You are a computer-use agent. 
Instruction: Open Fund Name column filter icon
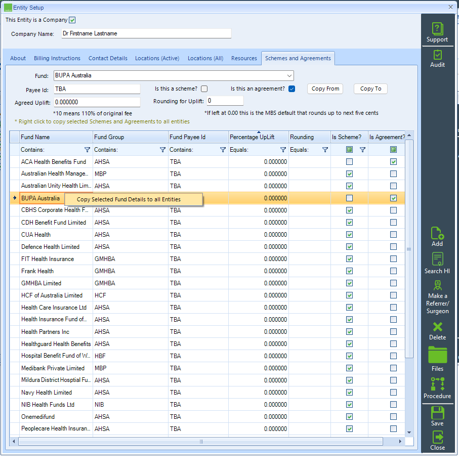point(87,150)
